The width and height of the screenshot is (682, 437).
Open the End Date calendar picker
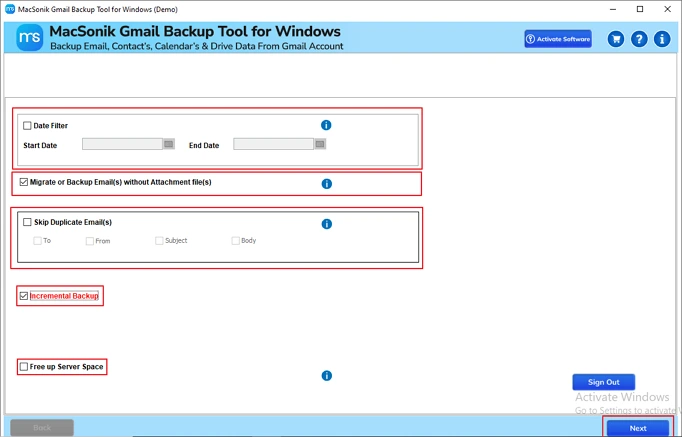pyautogui.click(x=320, y=144)
